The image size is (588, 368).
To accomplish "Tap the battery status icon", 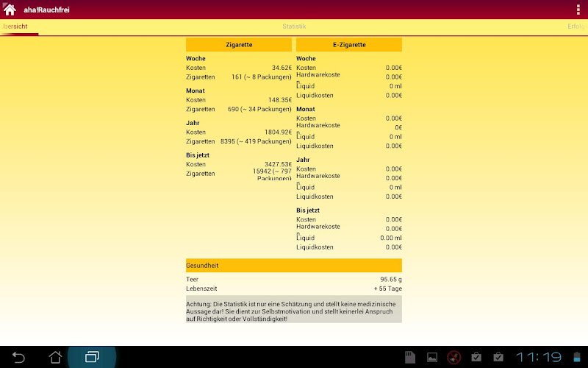I will (577, 357).
